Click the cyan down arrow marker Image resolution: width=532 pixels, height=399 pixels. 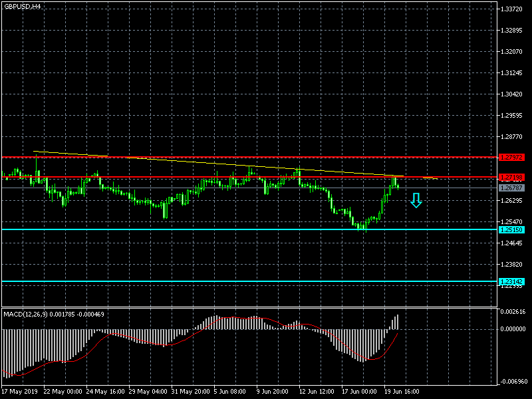(x=416, y=200)
